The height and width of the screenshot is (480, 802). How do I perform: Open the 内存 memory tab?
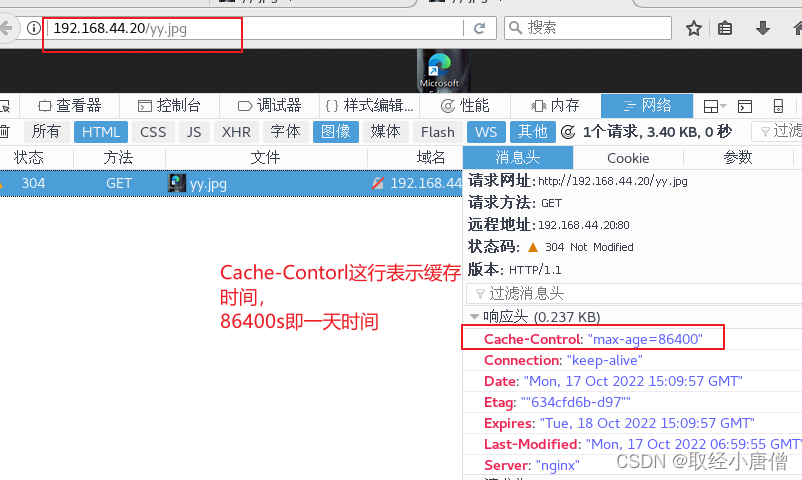click(555, 106)
